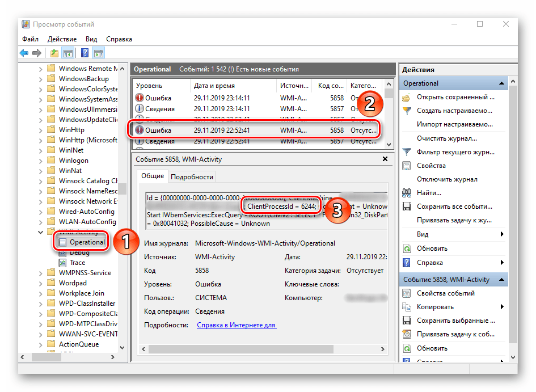Expand the Workplace Join tree node
536x392 pixels.
pyautogui.click(x=40, y=294)
